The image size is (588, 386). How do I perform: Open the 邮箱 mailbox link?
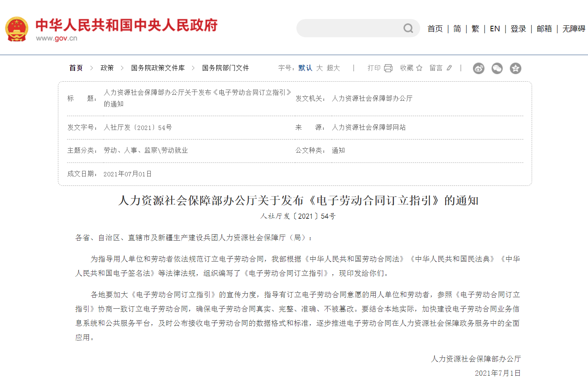[x=544, y=28]
